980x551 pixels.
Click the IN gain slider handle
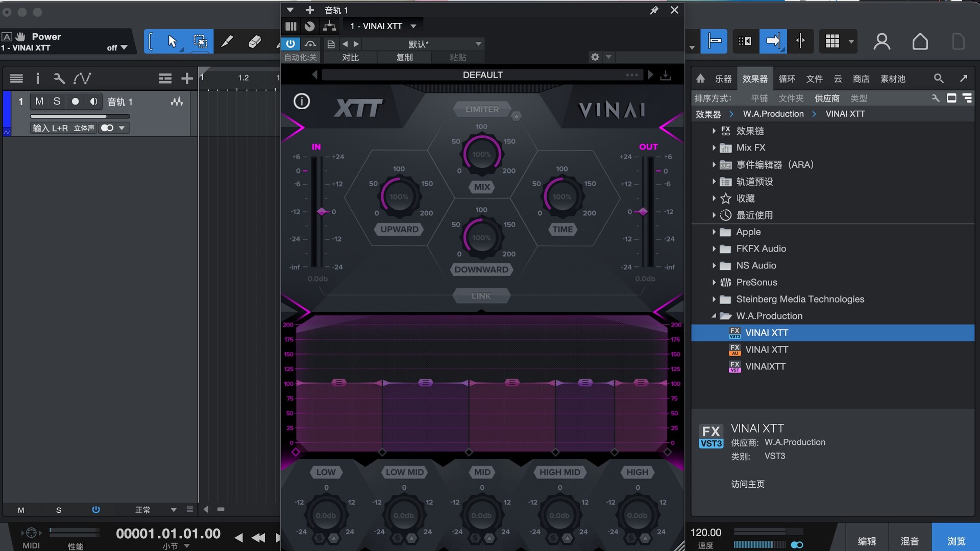click(x=322, y=211)
